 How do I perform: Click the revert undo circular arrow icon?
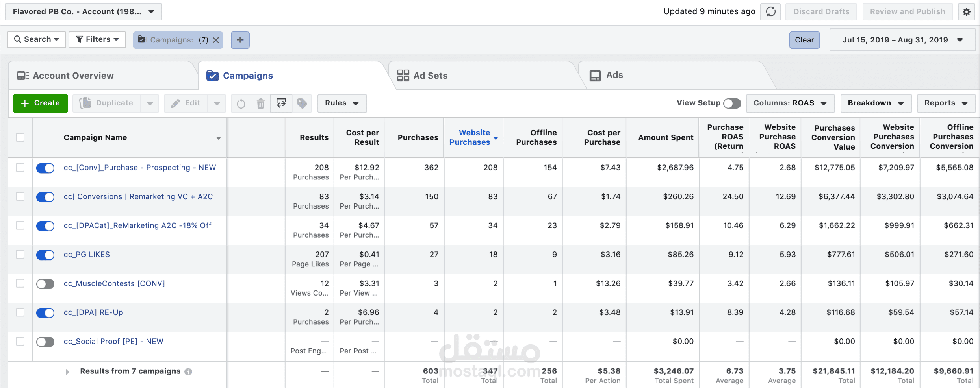(241, 103)
